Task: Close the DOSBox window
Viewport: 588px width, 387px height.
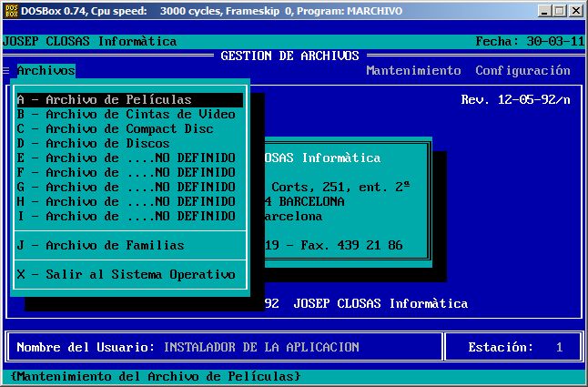Action: (x=575, y=11)
